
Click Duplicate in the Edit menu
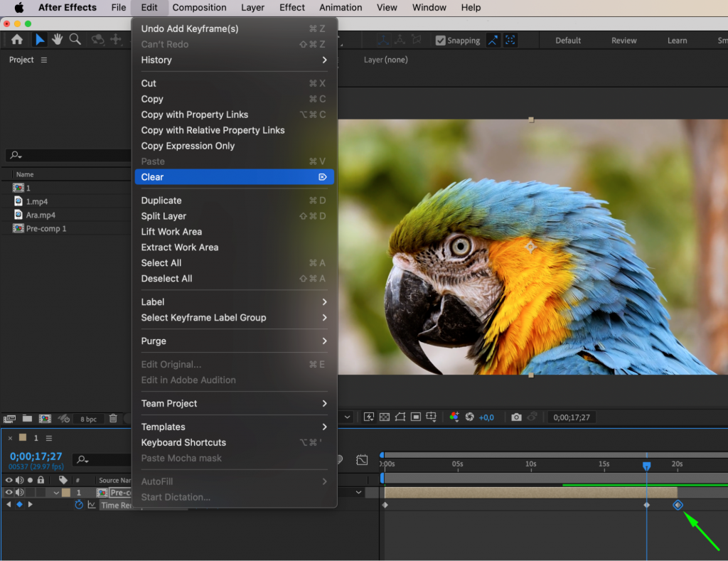coord(235,200)
